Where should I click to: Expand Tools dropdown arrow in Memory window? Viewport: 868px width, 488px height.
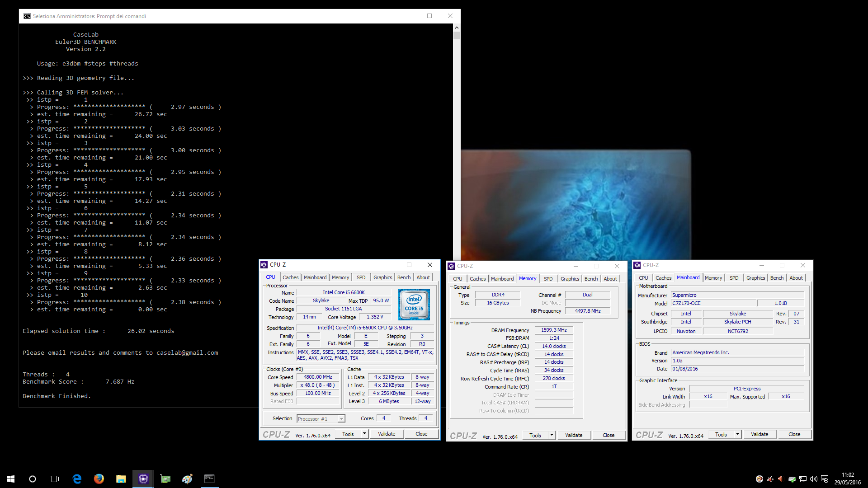tap(552, 435)
